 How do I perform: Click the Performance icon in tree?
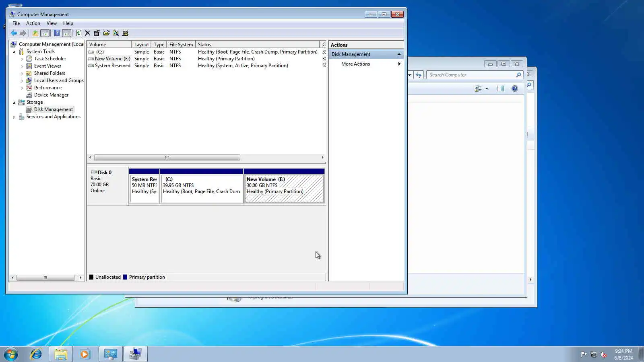point(29,88)
